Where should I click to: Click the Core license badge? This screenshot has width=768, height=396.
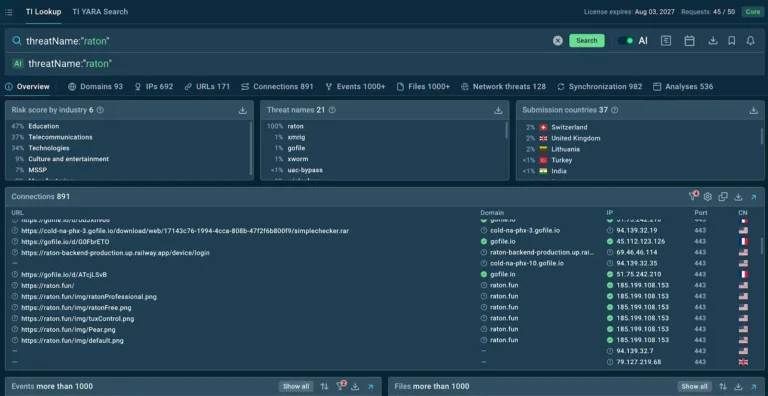click(x=752, y=12)
